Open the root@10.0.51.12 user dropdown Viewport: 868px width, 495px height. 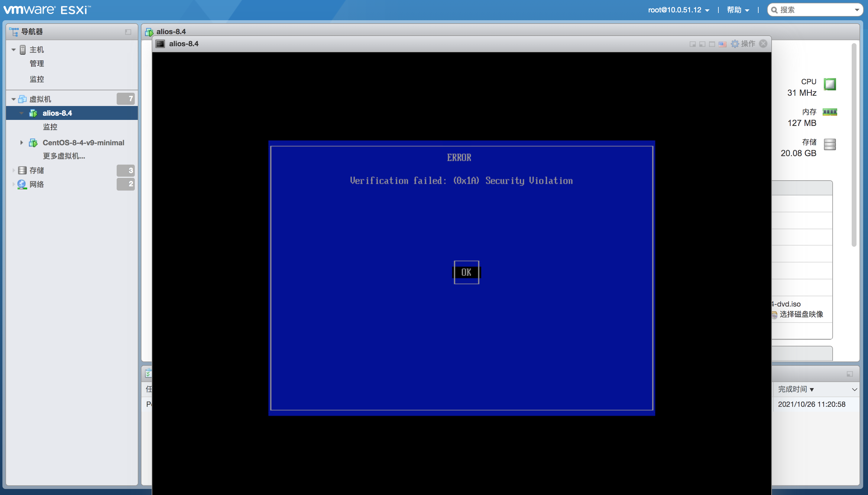coord(678,10)
